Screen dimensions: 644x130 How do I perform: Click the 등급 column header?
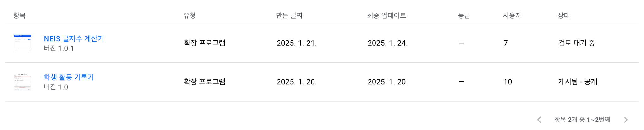pos(464,15)
